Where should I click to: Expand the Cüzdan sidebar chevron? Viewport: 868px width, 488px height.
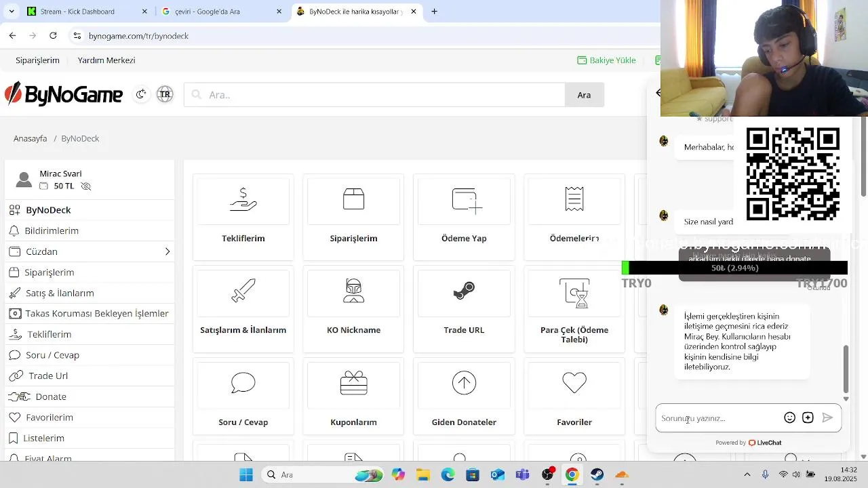point(167,251)
